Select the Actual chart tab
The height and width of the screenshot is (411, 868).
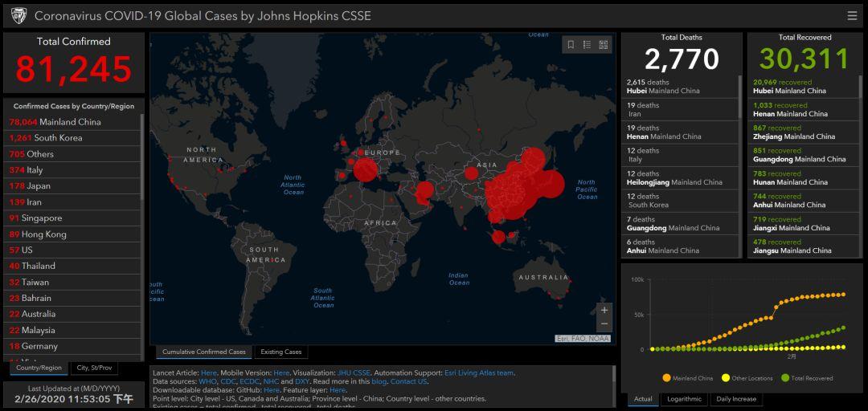(x=643, y=399)
